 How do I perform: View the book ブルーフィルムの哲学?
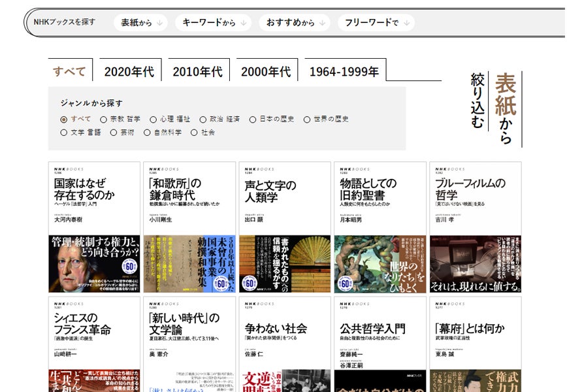pos(475,227)
